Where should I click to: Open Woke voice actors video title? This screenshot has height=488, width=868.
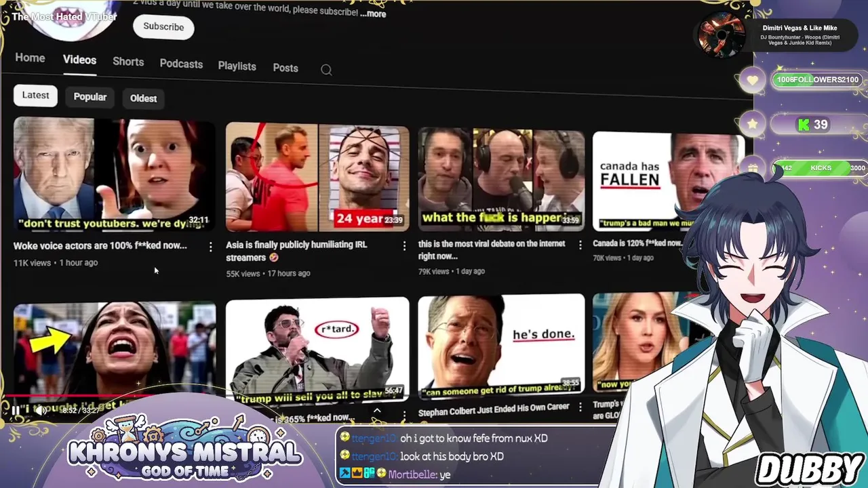(100, 245)
